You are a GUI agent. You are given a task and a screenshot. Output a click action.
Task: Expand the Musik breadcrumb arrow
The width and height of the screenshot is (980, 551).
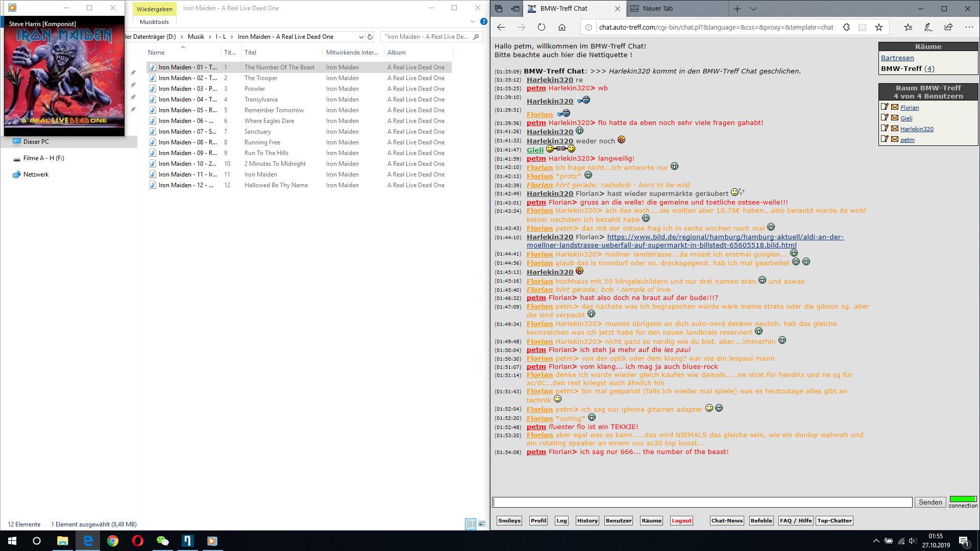click(210, 37)
